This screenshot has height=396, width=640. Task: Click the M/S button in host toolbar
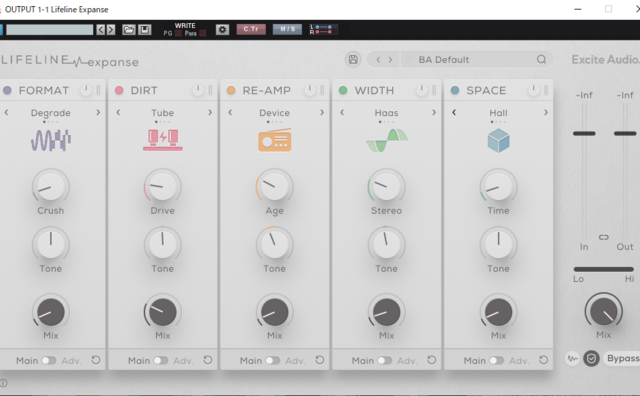(x=287, y=29)
